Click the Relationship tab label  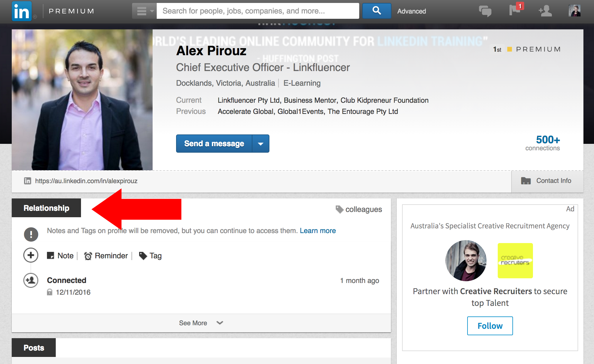click(x=46, y=208)
